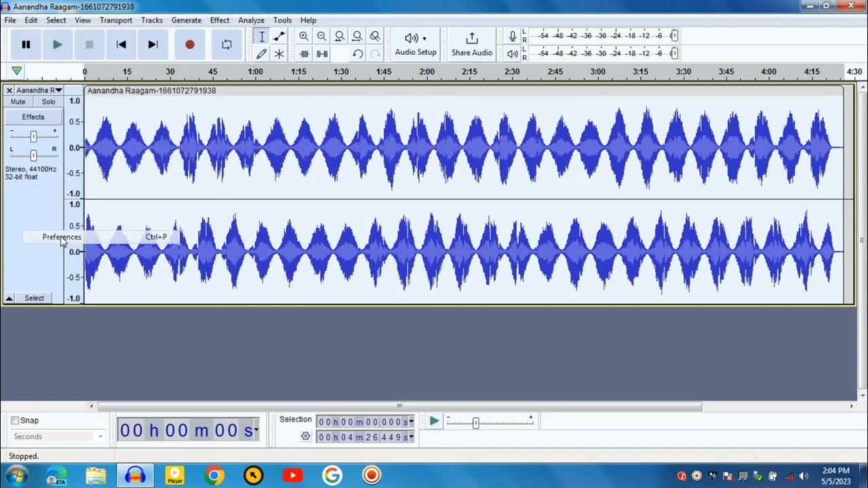Open selection start time format dropdown
The width and height of the screenshot is (868, 488).
[412, 422]
